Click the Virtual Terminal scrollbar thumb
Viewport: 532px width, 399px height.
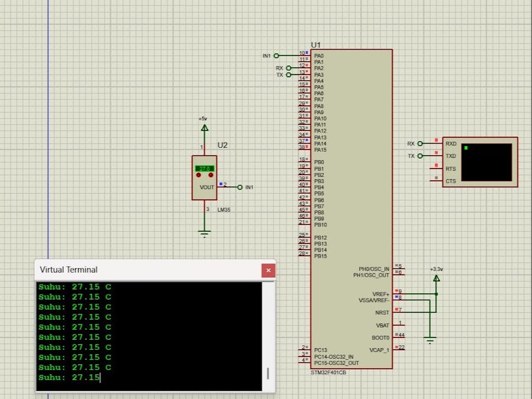click(268, 373)
